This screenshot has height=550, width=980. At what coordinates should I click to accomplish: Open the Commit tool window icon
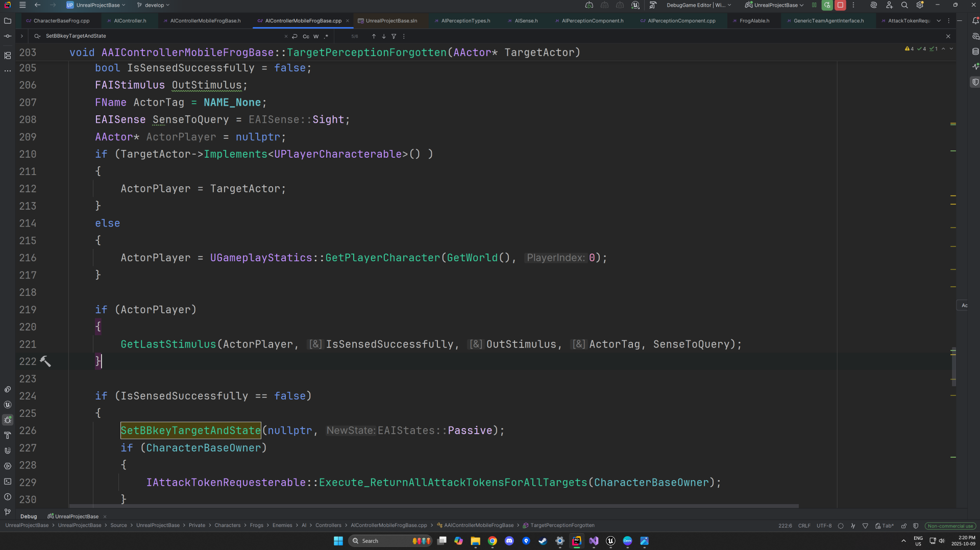(x=8, y=36)
